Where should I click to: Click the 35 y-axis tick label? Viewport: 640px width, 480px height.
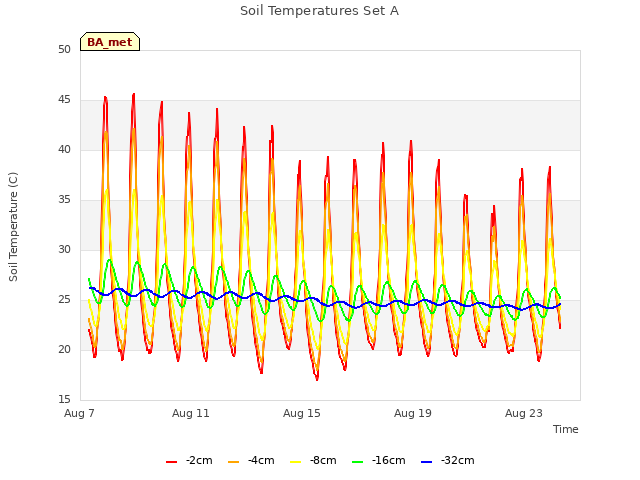click(64, 200)
